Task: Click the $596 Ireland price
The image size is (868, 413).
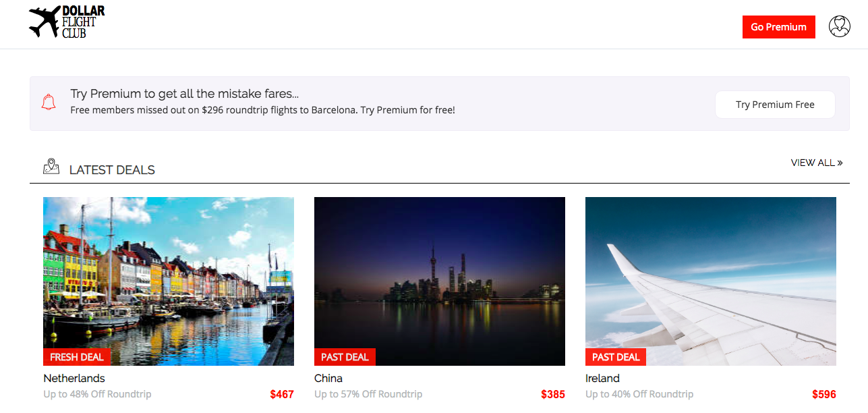Action: point(824,394)
